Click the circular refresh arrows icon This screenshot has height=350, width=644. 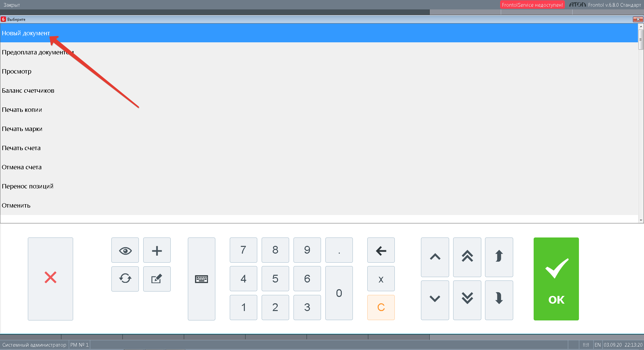pyautogui.click(x=125, y=279)
